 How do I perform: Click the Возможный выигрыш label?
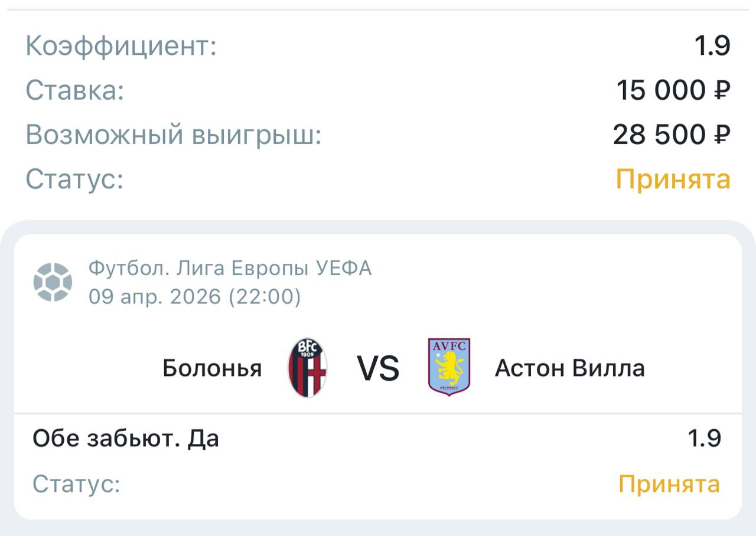coord(173,135)
